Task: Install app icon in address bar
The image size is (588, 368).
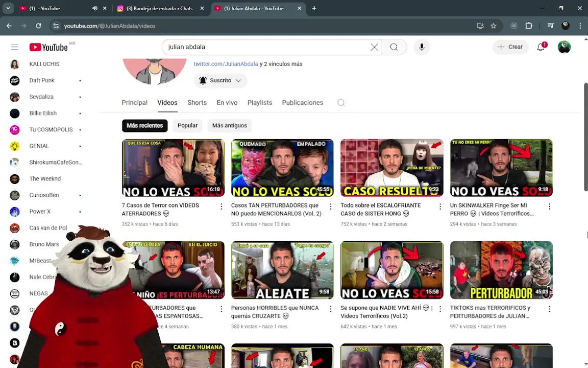Action: coord(480,26)
